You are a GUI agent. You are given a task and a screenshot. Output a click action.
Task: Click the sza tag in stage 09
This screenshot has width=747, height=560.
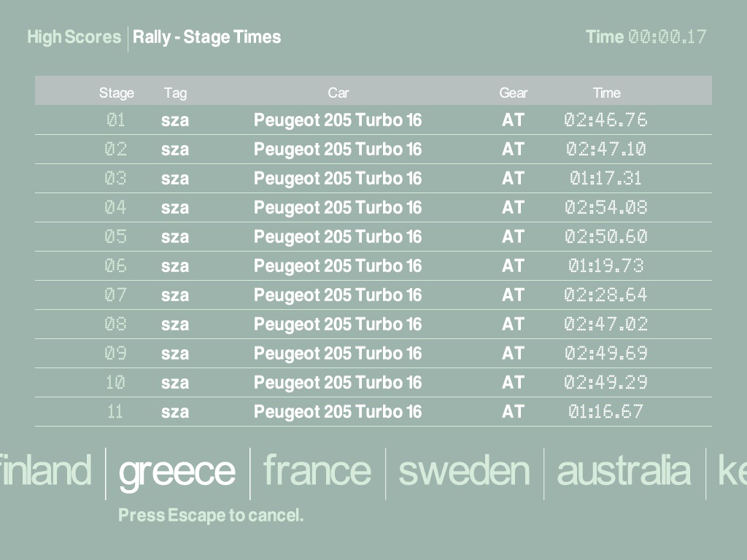click(175, 354)
